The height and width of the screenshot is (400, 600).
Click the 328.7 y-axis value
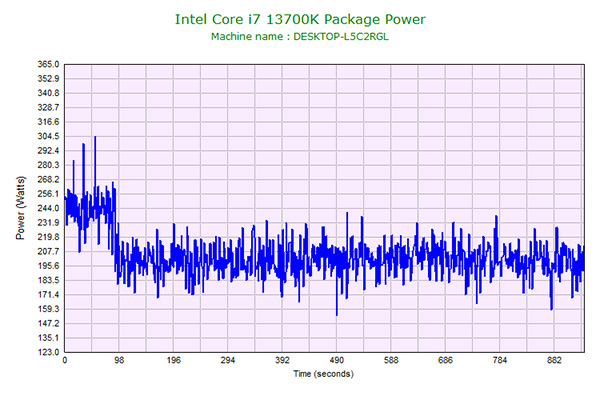pos(48,108)
